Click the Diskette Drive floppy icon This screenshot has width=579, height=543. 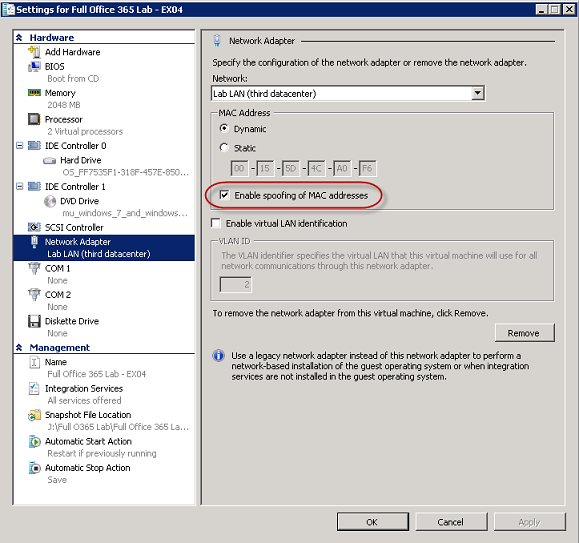click(34, 321)
